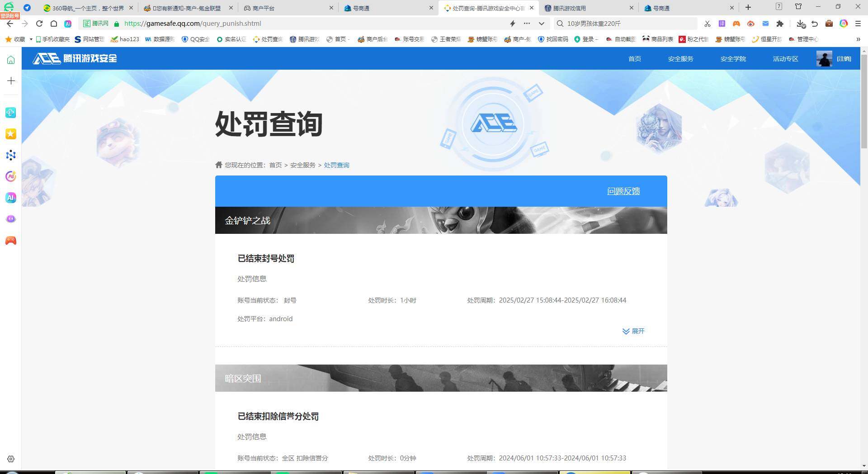The width and height of the screenshot is (868, 474).
Task: Open 首页 in site navigation
Action: pos(635,59)
